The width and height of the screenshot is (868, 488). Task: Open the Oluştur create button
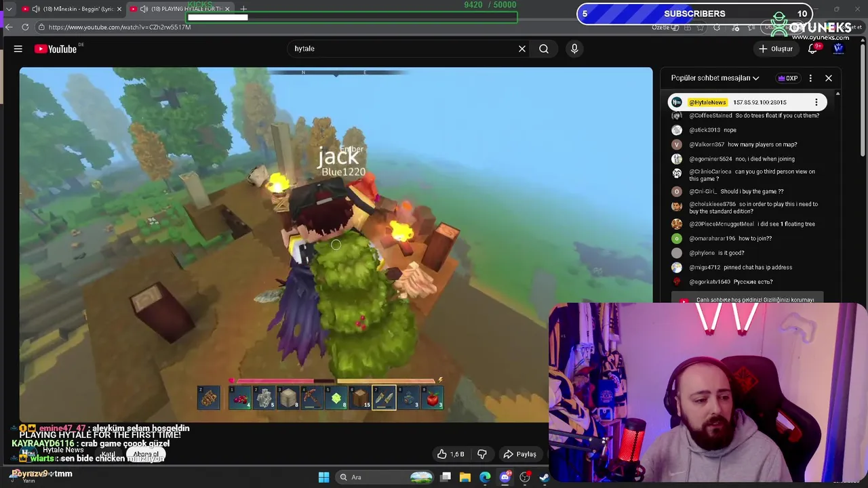775,49
